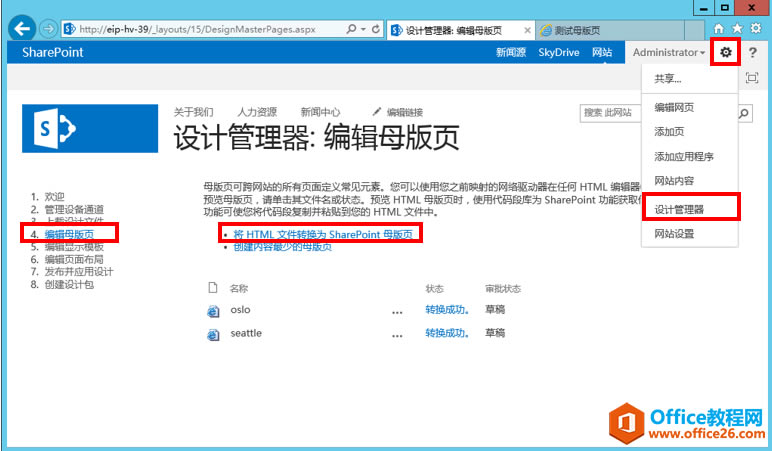Close the 设计管理器 browser tab

pos(527,30)
